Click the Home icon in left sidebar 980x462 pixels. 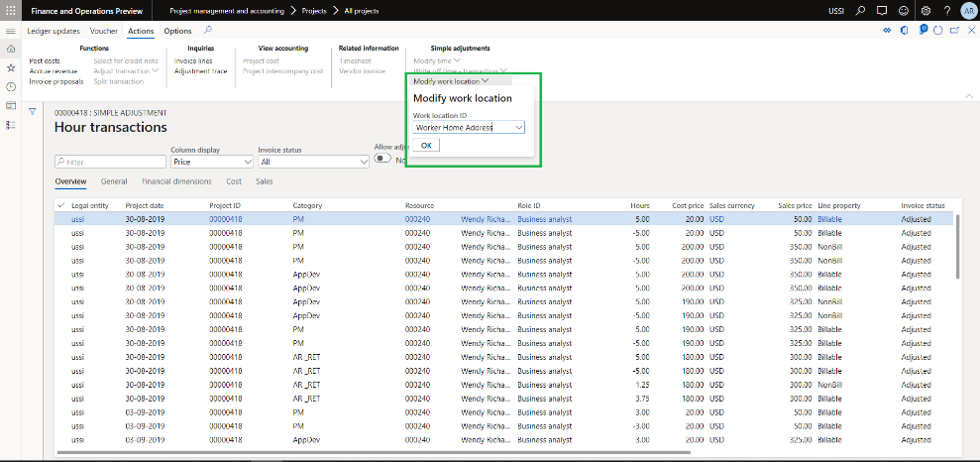pyautogui.click(x=11, y=49)
